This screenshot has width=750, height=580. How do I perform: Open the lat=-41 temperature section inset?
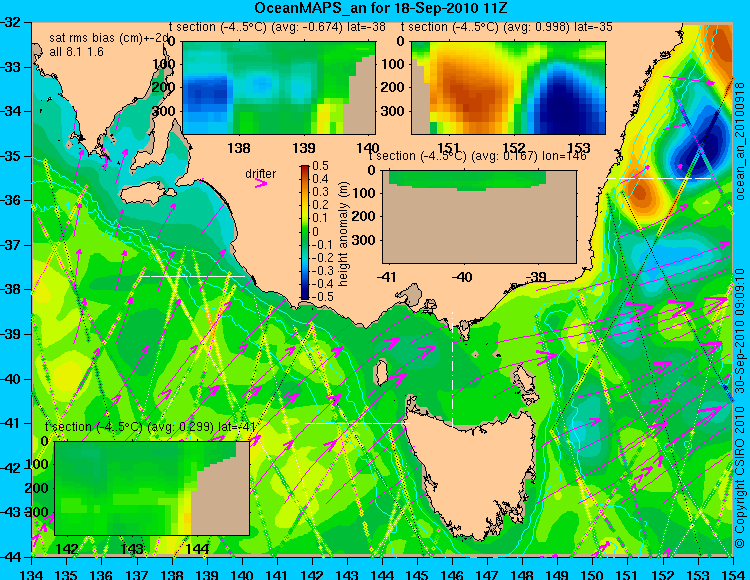[152, 488]
